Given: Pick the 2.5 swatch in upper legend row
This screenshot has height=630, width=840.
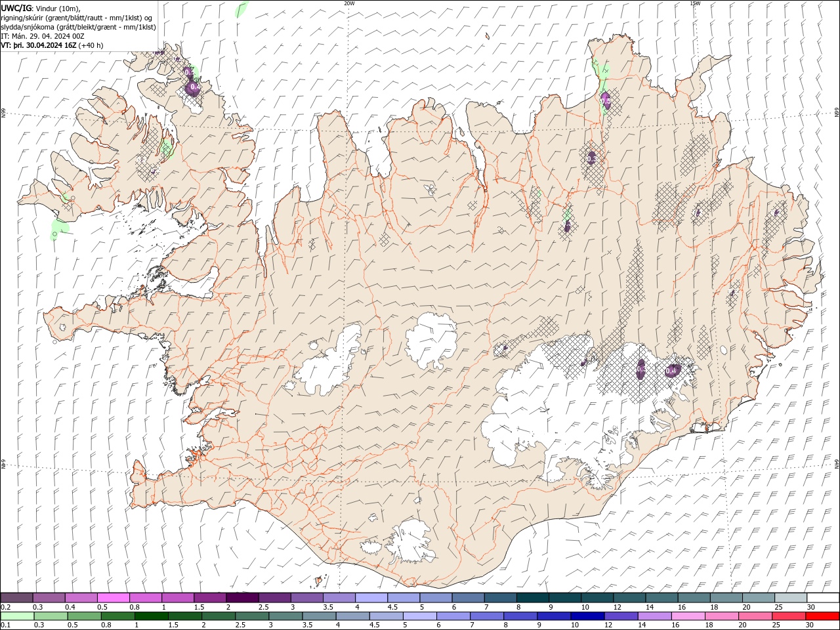Looking at the screenshot, I should (274, 598).
